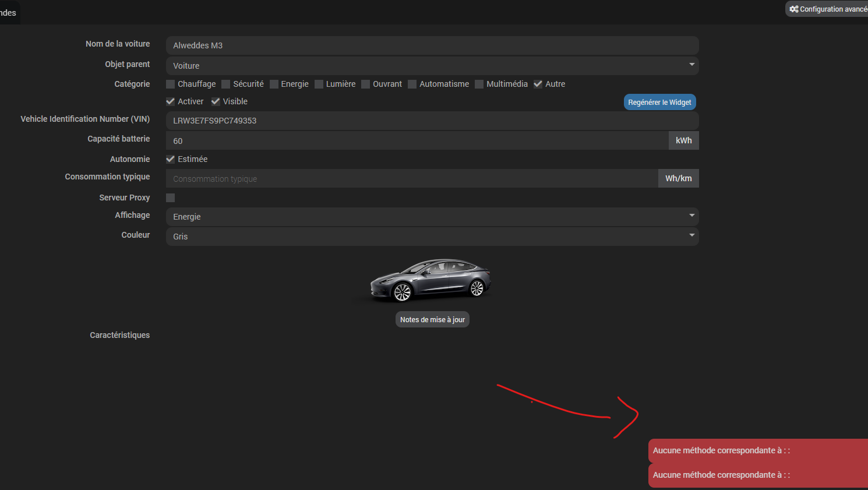This screenshot has height=490, width=868.
Task: Uncheck the Autre category checkbox
Action: (538, 84)
